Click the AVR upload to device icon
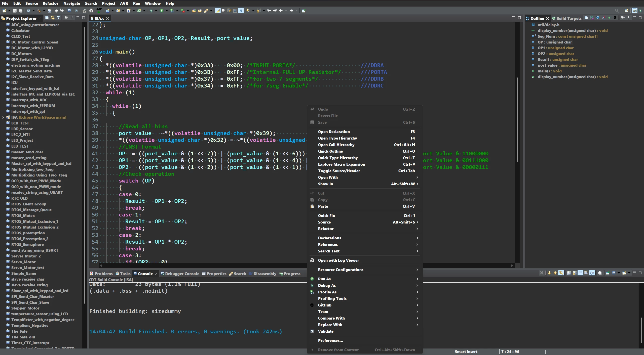 click(x=99, y=10)
